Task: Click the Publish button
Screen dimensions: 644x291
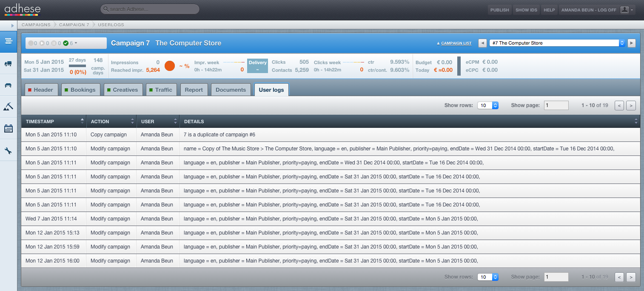Action: [499, 10]
